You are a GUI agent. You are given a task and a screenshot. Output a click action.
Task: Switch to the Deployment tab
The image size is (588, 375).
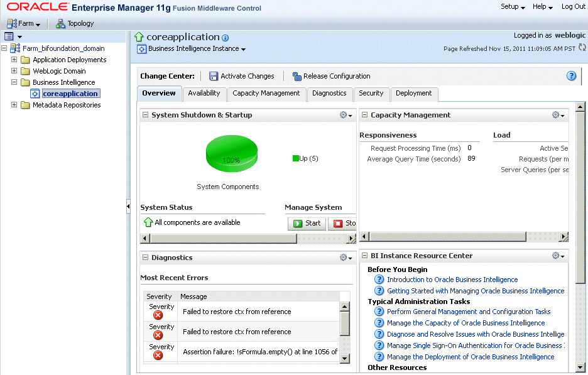413,94
